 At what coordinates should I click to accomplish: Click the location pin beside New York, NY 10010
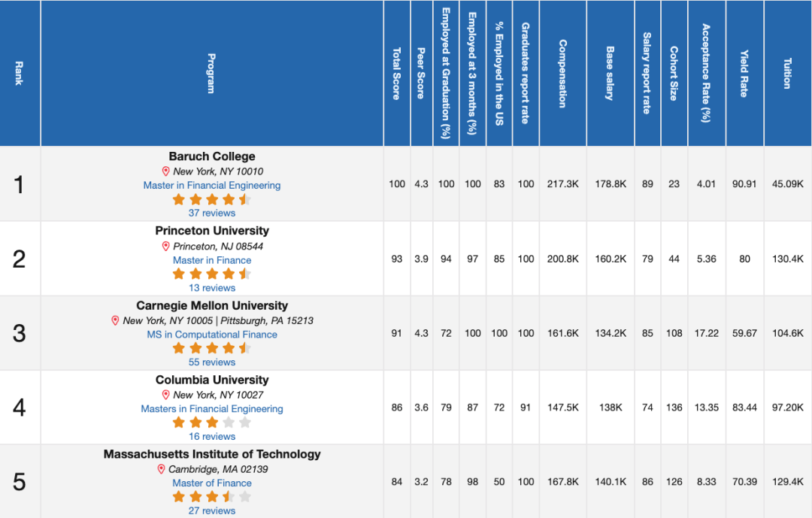click(165, 171)
